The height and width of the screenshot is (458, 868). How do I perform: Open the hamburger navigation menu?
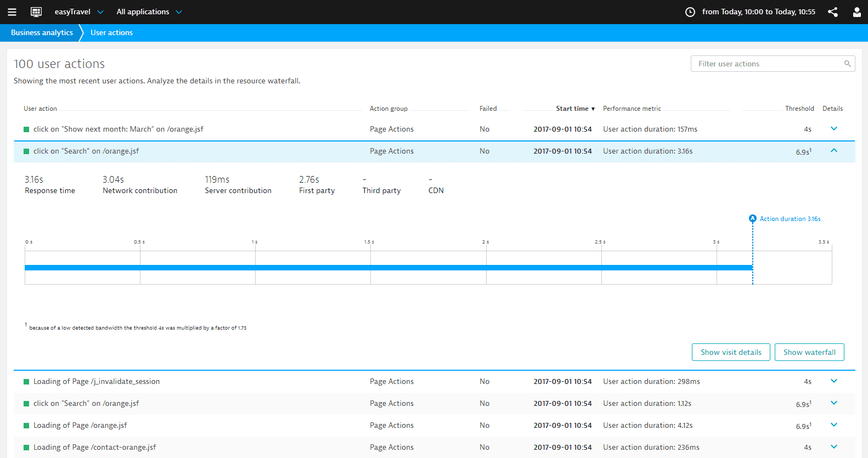pyautogui.click(x=12, y=12)
